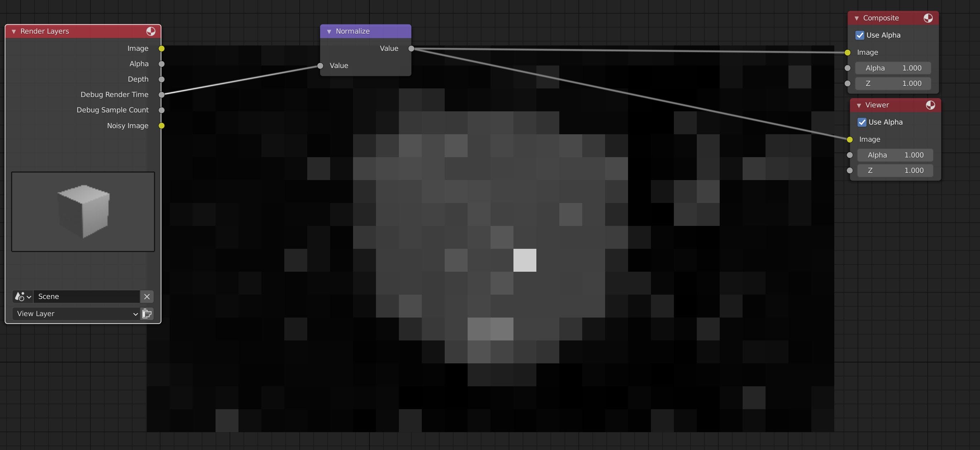Toggle Use Alpha checkbox in Viewer node
Viewport: 980px width, 450px height.
click(x=862, y=122)
